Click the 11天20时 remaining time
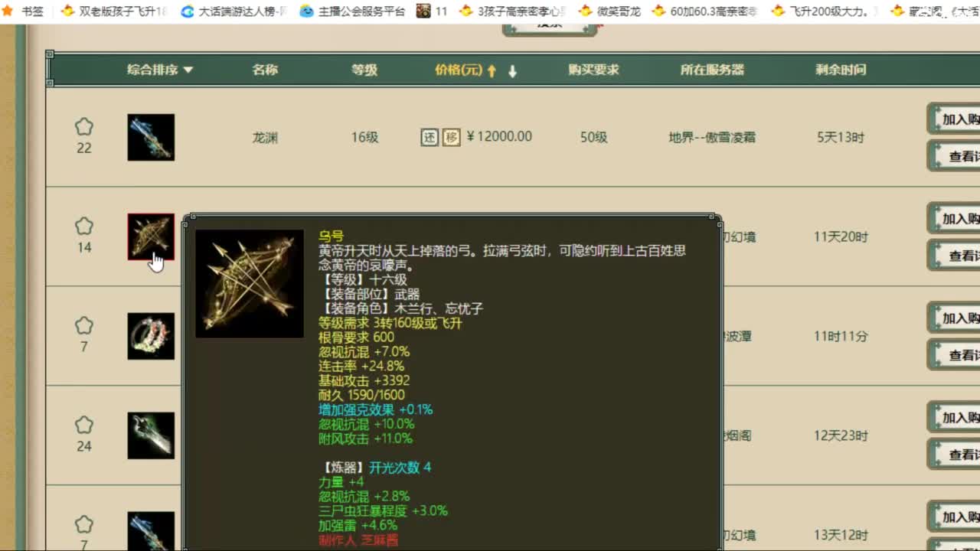This screenshot has height=551, width=980. 841,237
